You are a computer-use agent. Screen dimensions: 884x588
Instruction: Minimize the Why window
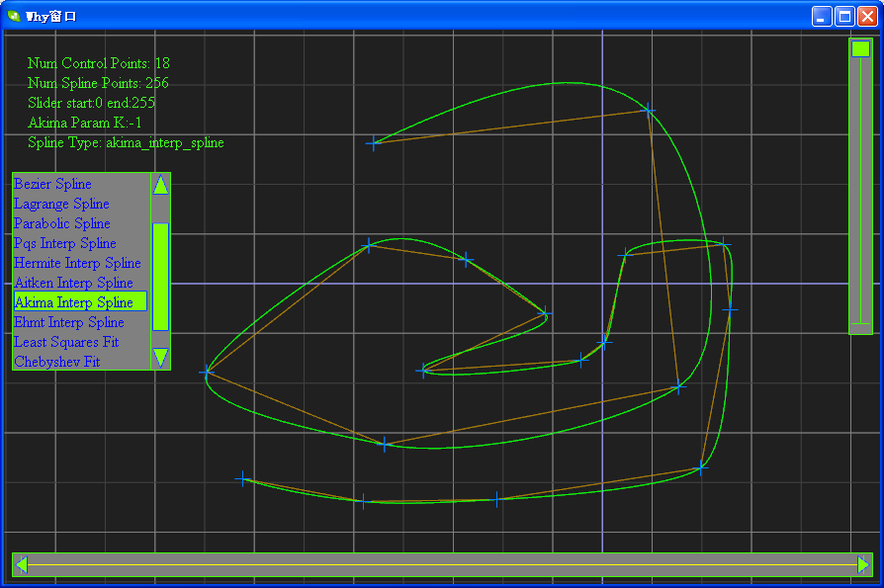point(822,17)
